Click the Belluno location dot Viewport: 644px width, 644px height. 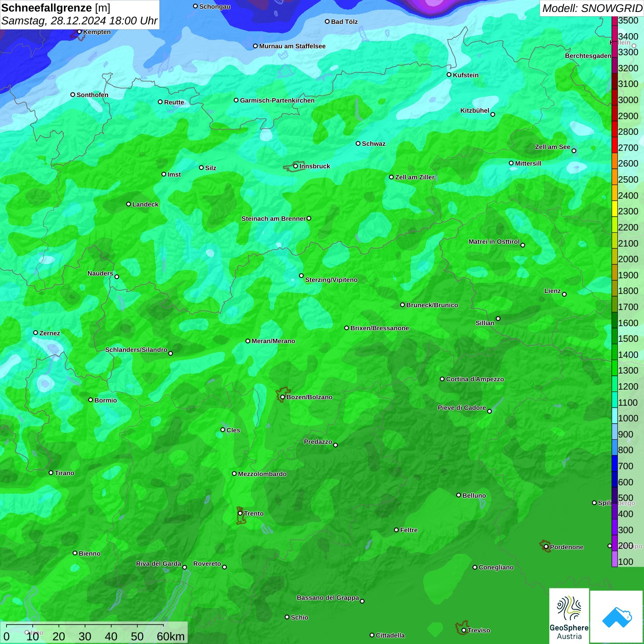pyautogui.click(x=458, y=495)
